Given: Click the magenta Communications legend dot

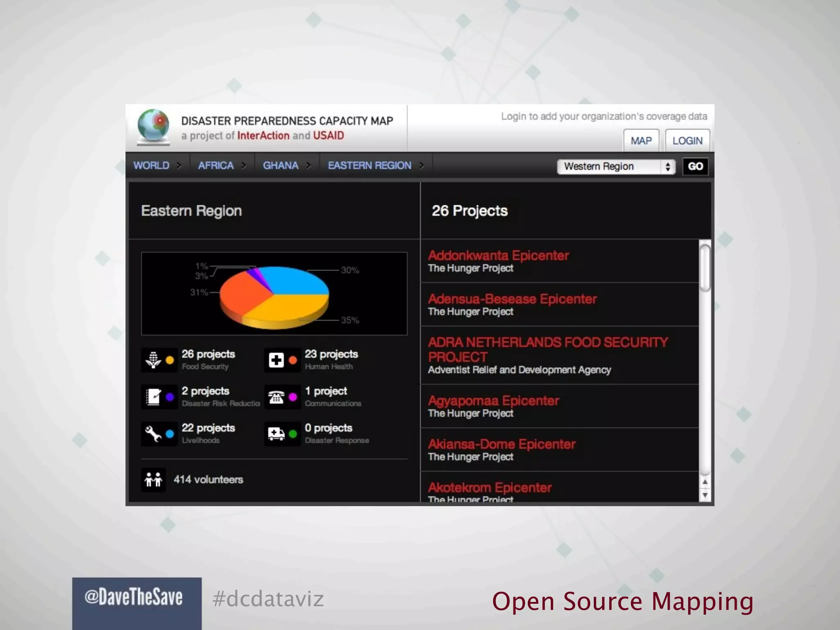Looking at the screenshot, I should pos(293,397).
